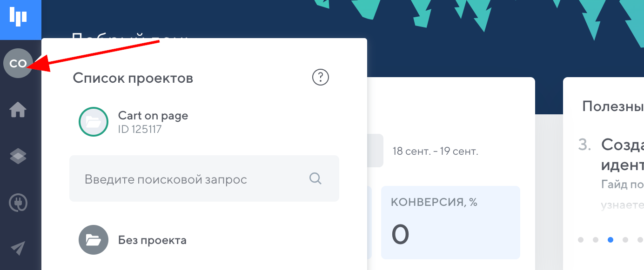Click the paper plane sidebar icon
Viewport: 644px width, 270px height.
tap(18, 249)
